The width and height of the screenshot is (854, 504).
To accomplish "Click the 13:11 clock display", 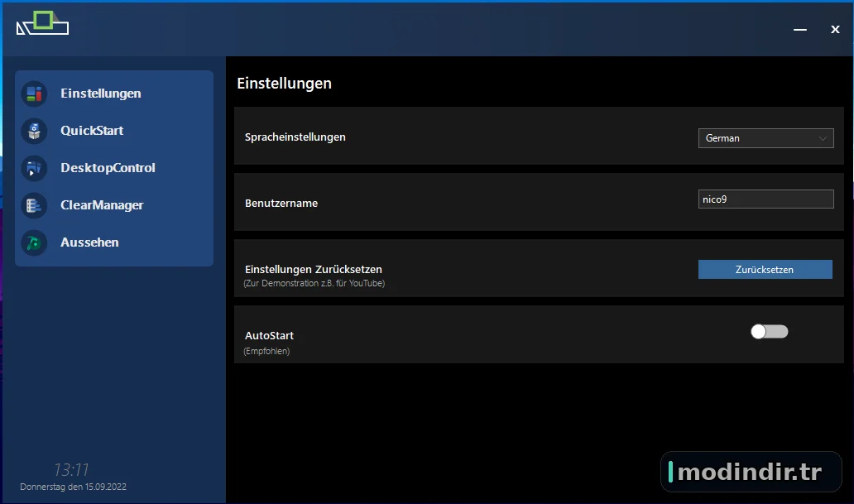I will click(x=71, y=470).
